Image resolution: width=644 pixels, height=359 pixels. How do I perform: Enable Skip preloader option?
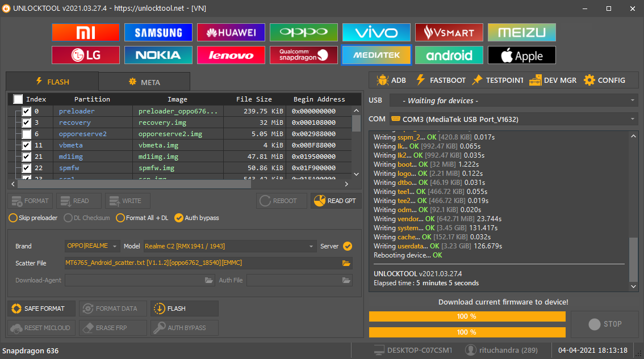tap(34, 218)
